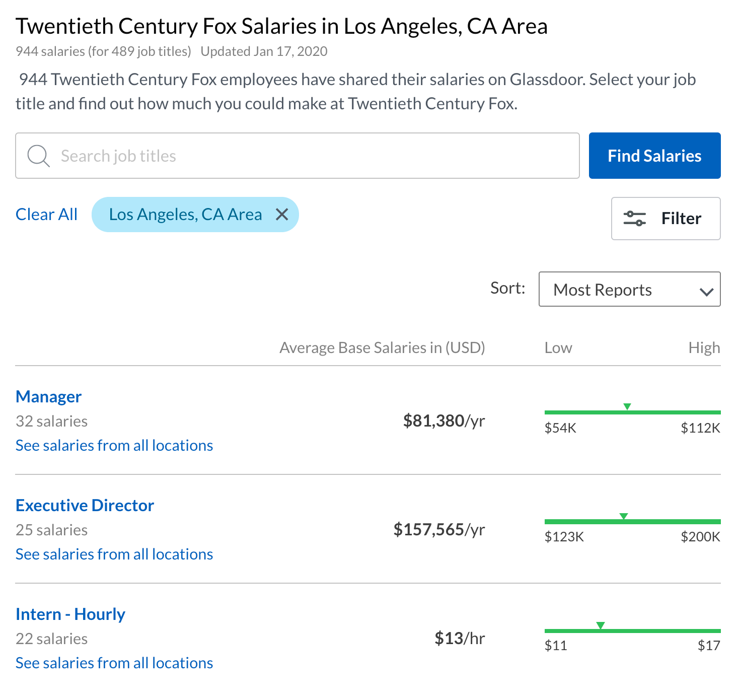Click the $54K low value
The width and height of the screenshot is (739, 700).
(560, 428)
